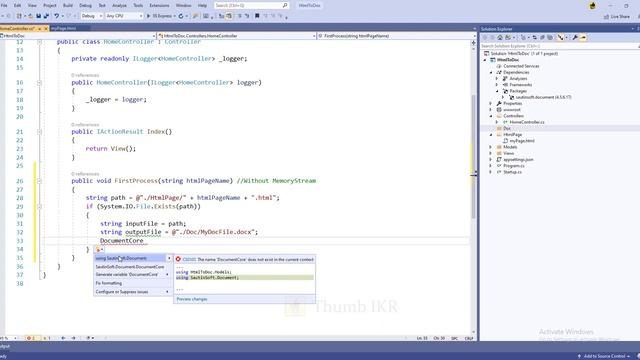The height and width of the screenshot is (360, 640).
Task: Expand the Properties node
Action: pyautogui.click(x=491, y=104)
